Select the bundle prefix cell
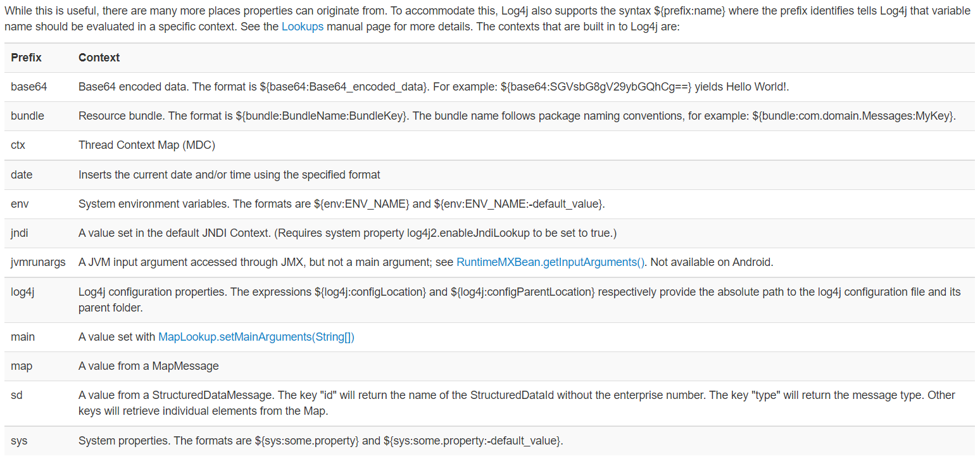 pos(27,116)
